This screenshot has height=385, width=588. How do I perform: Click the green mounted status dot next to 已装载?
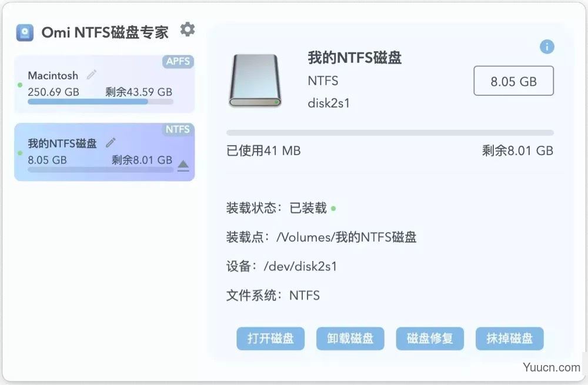(x=332, y=207)
